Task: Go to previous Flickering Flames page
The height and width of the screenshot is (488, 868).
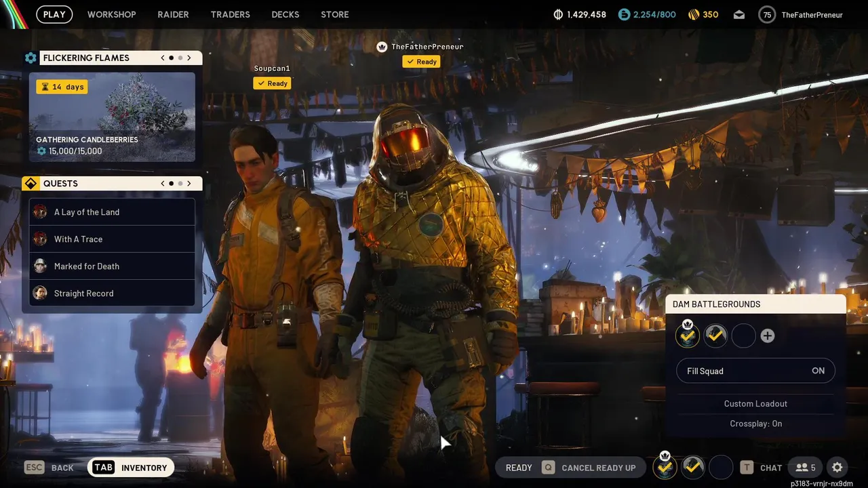Action: pos(163,58)
